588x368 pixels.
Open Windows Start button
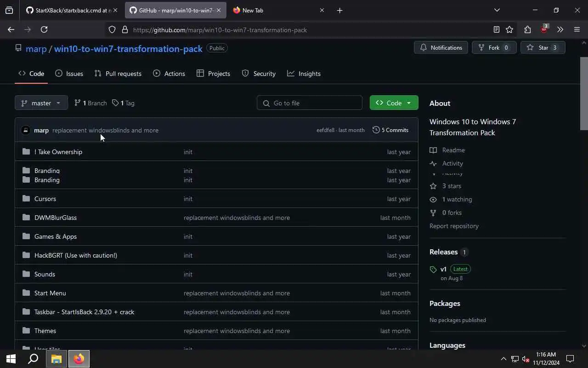[11, 359]
